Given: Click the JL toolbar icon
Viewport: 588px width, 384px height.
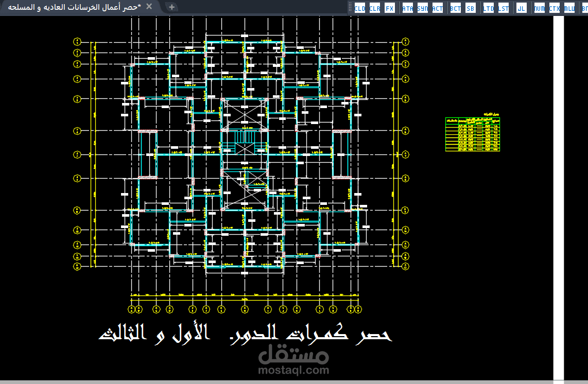Looking at the screenshot, I should click(522, 8).
